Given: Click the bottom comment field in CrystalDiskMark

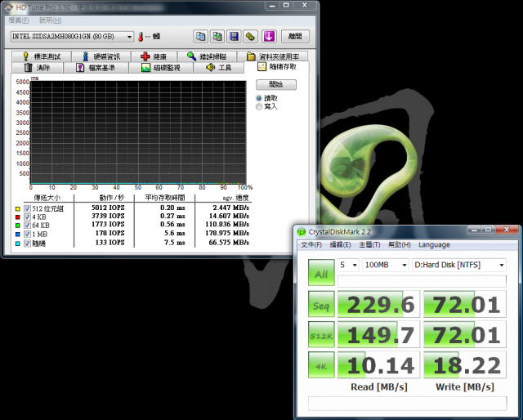Looking at the screenshot, I should 408,403.
